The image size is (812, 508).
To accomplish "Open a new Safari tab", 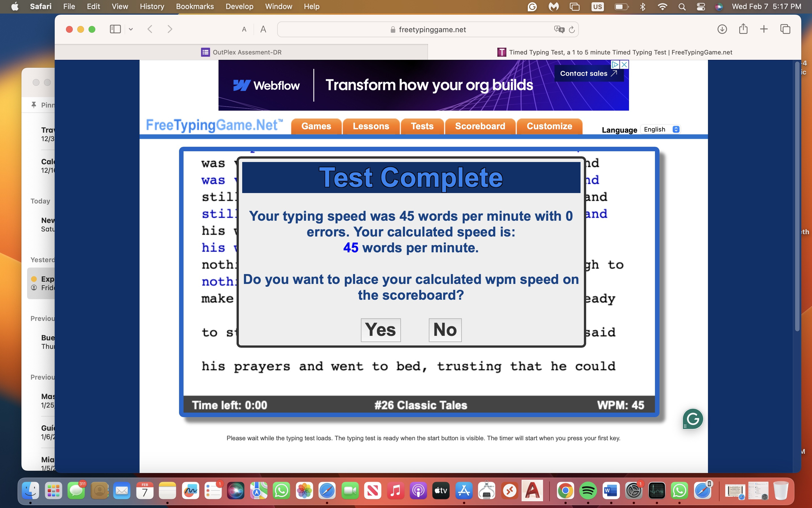I will click(x=764, y=29).
